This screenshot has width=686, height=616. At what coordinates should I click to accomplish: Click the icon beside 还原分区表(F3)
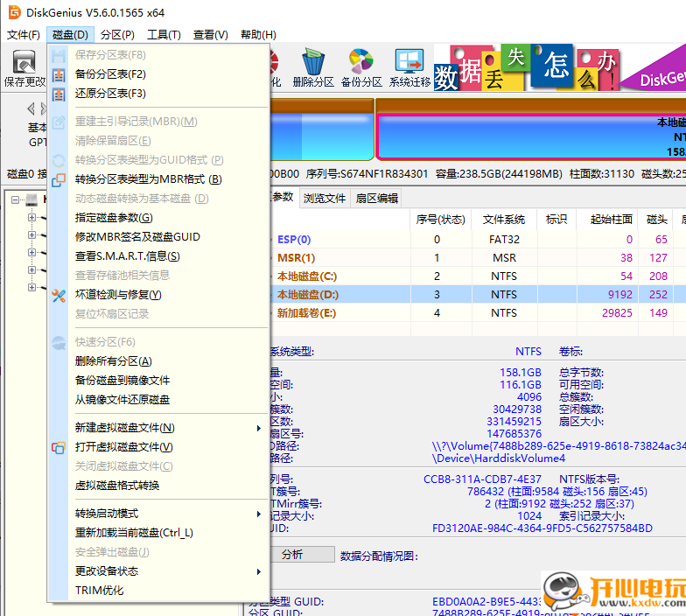click(59, 94)
